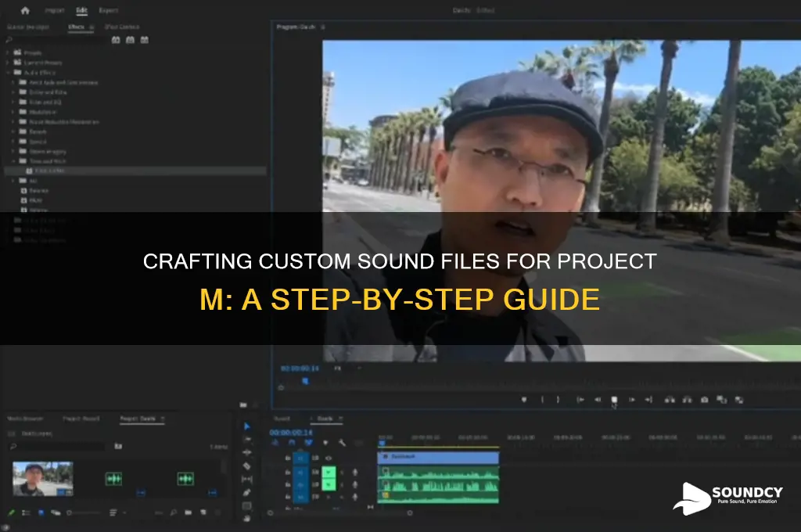Go to Out point
Image resolution: width=801 pixels, height=532 pixels.
click(648, 400)
